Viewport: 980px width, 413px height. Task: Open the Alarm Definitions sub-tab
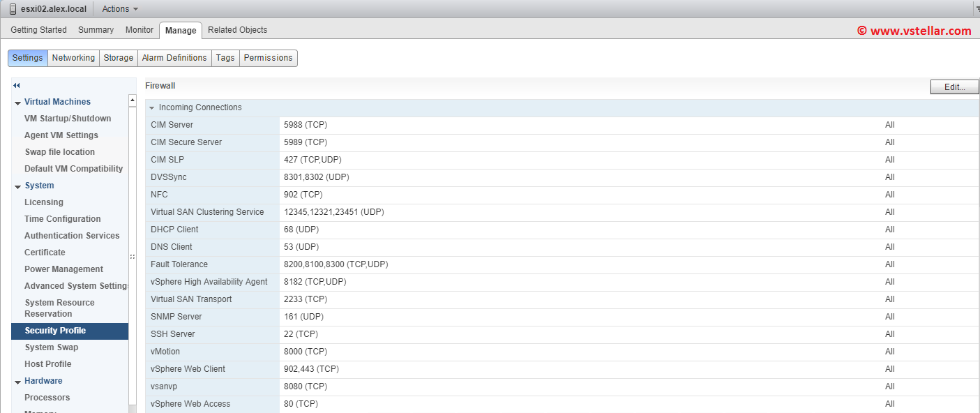pyautogui.click(x=174, y=58)
